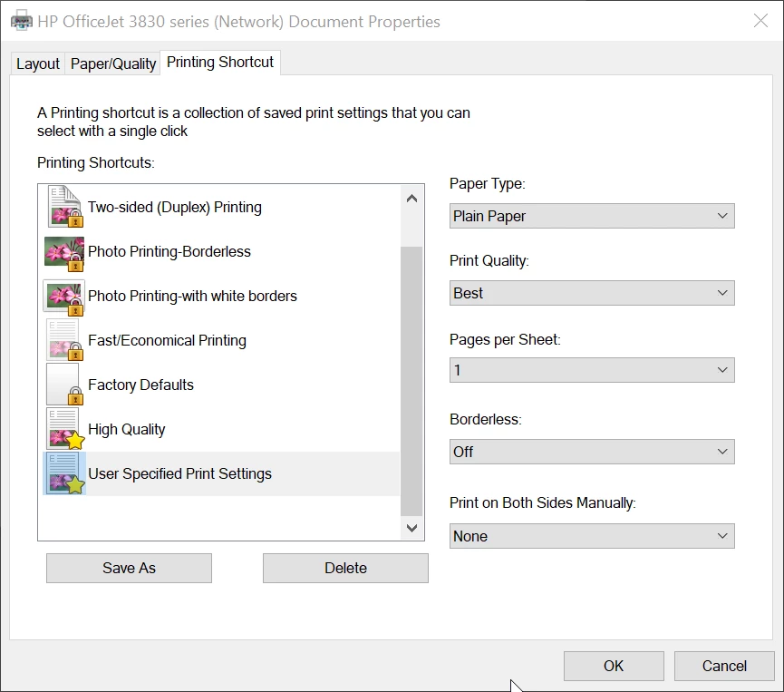Select Photo Printing-Borderless text
The height and width of the screenshot is (692, 784).
click(169, 251)
